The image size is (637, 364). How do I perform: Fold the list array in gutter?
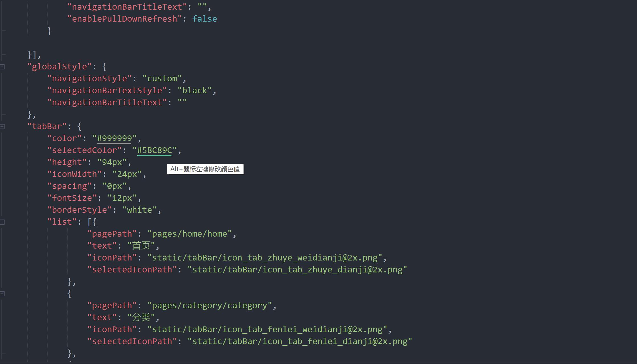[2, 222]
